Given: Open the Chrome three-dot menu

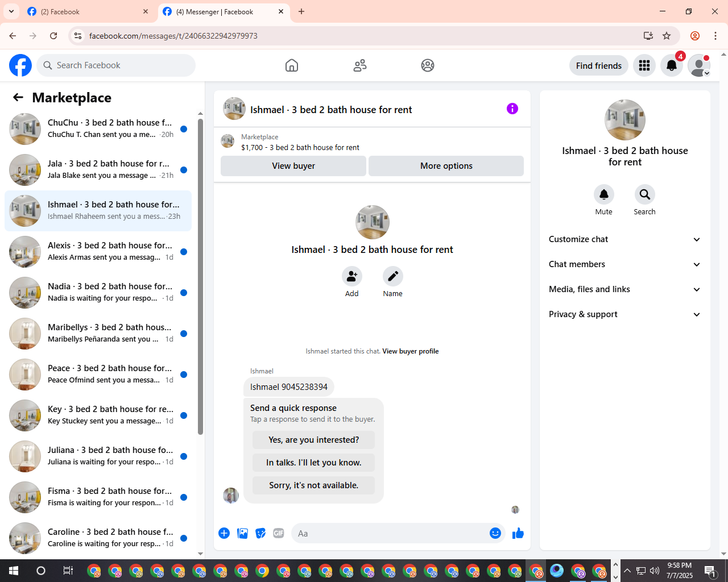Looking at the screenshot, I should (x=715, y=36).
